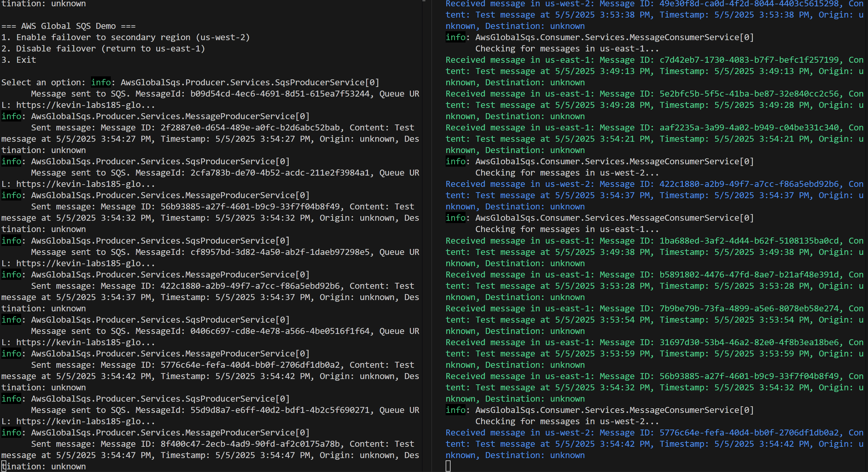Viewport: 868px width, 472px height.
Task: Click sent Message ID 5776c64e-fefa-40d4-bb0f-2706df1db0a2 in producer pane
Action: point(250,365)
